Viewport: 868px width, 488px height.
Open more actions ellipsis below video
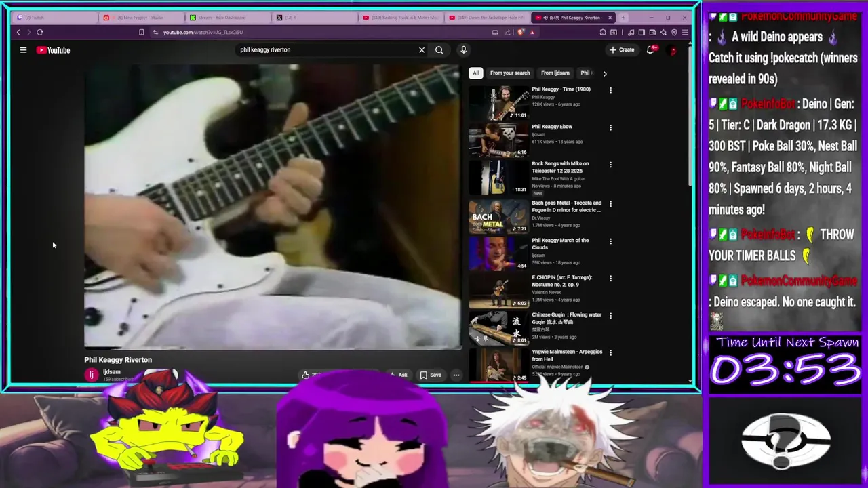click(456, 375)
